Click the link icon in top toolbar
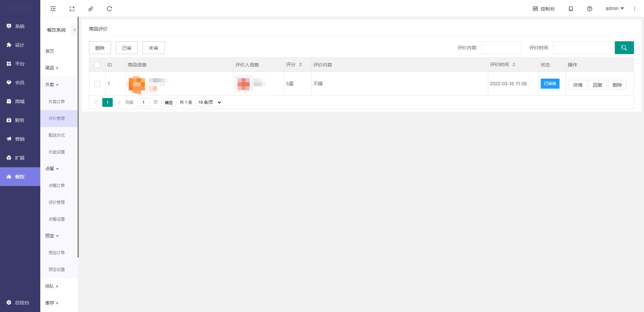 [x=91, y=9]
